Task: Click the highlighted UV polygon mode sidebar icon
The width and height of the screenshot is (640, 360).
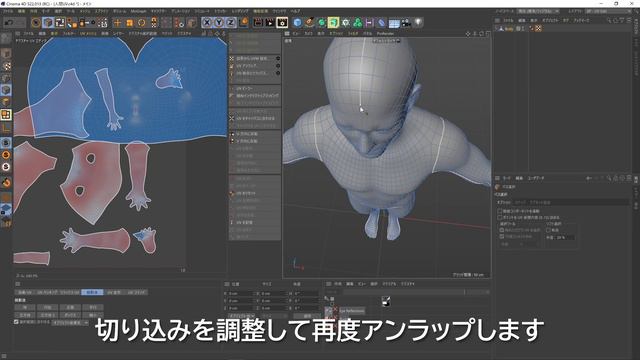Action: click(x=6, y=115)
